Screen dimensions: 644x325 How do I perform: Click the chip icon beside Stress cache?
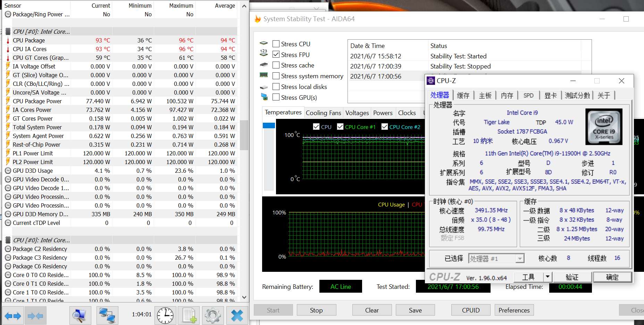(264, 65)
